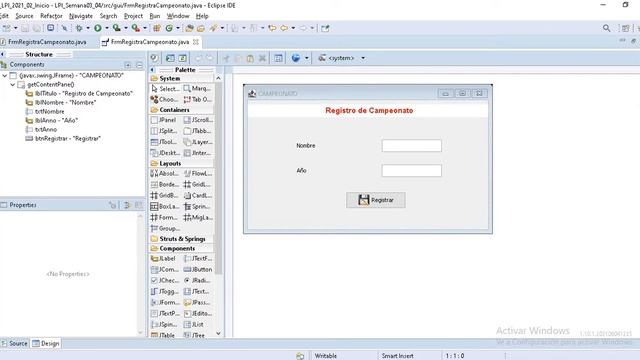640x360 pixels.
Task: Click the Eclipse toolbar search magnifier
Action: click(607, 28)
